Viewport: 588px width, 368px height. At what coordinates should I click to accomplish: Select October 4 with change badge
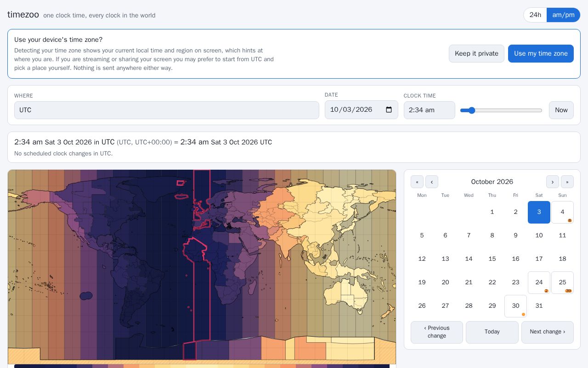click(562, 212)
